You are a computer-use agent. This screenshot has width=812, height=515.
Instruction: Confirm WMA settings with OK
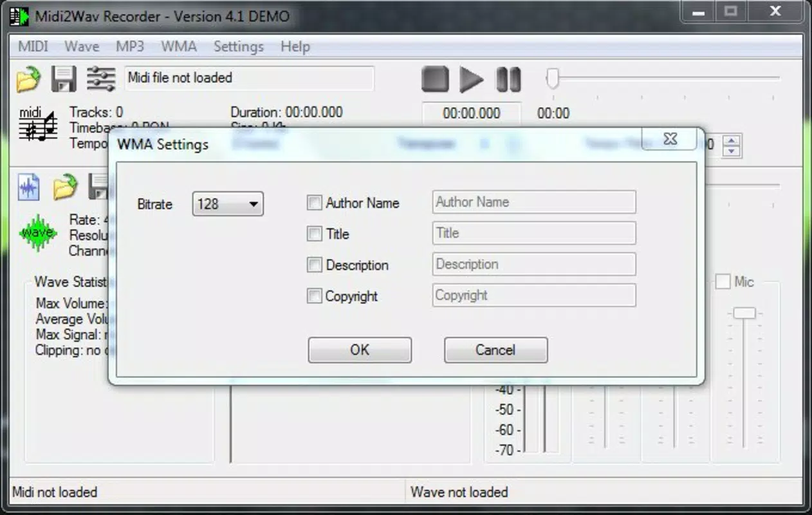coord(360,350)
